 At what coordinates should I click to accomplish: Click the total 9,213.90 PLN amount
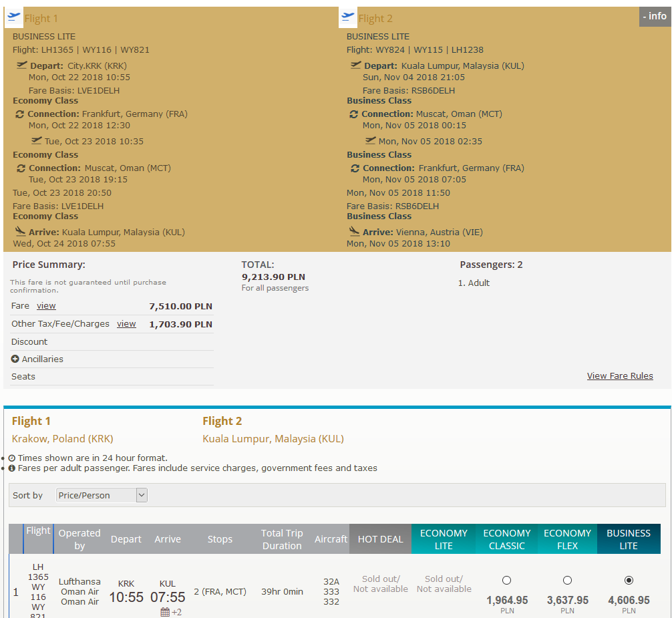click(273, 277)
